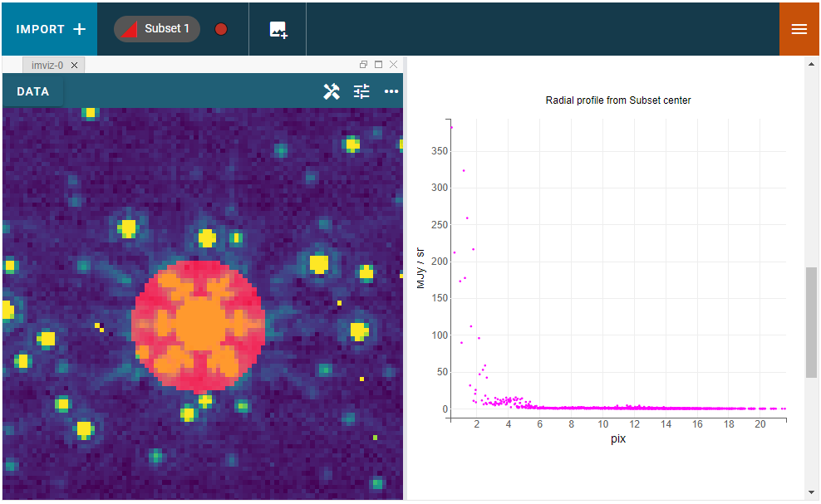
Task: Click the plus icon next to IMPORT
Action: pos(80,27)
